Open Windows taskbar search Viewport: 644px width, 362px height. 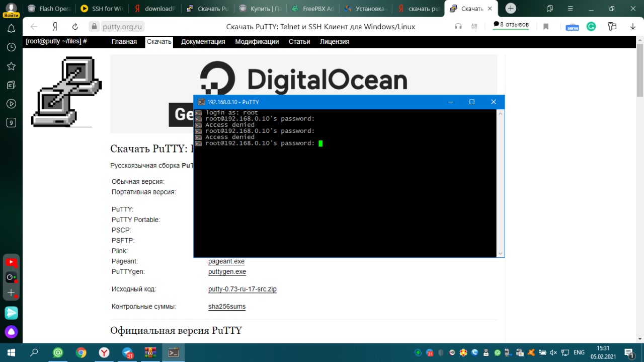click(x=34, y=352)
